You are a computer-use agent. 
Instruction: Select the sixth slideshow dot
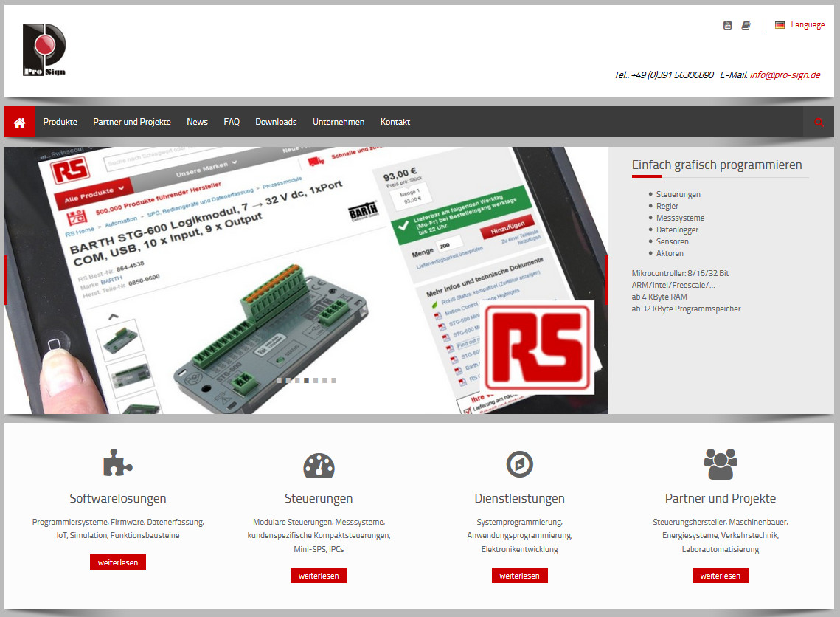point(324,381)
